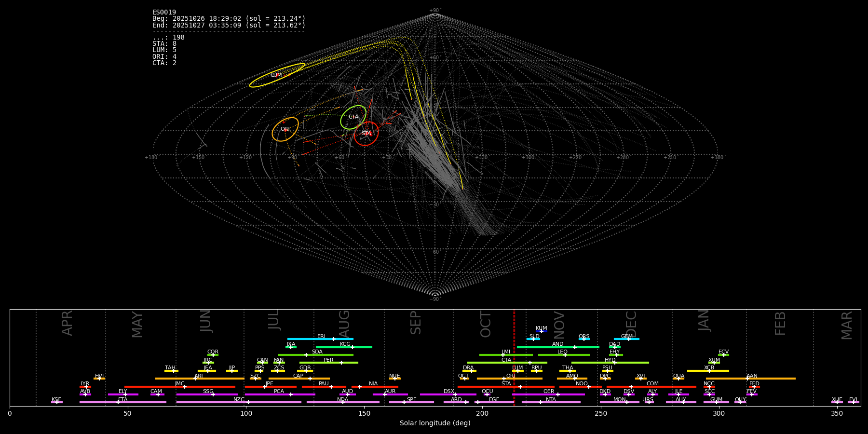Image resolution: width=868 pixels, height=434 pixels.
Task: Click the FEB month label
Action: pos(780,324)
